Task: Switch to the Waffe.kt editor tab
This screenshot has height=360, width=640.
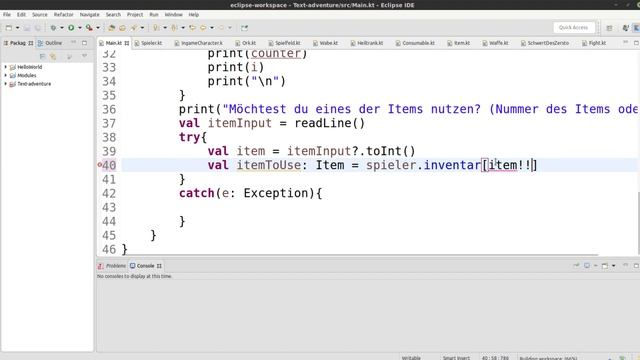Action: click(x=495, y=43)
